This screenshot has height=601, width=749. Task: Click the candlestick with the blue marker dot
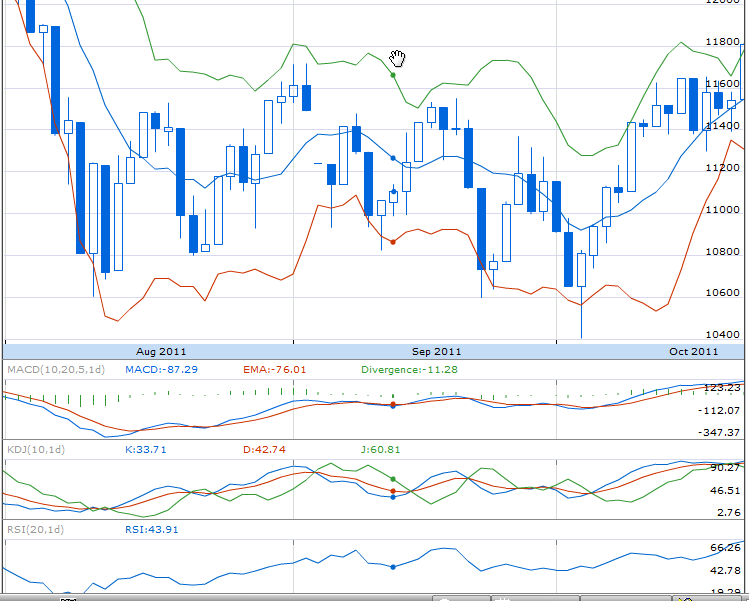tap(394, 197)
